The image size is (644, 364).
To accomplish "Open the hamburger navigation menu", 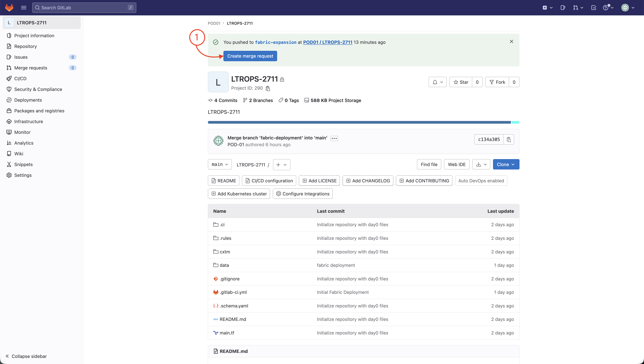I will pyautogui.click(x=23, y=8).
